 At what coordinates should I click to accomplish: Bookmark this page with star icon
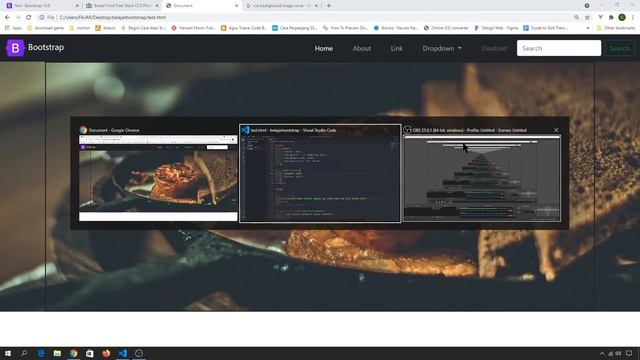[x=587, y=17]
